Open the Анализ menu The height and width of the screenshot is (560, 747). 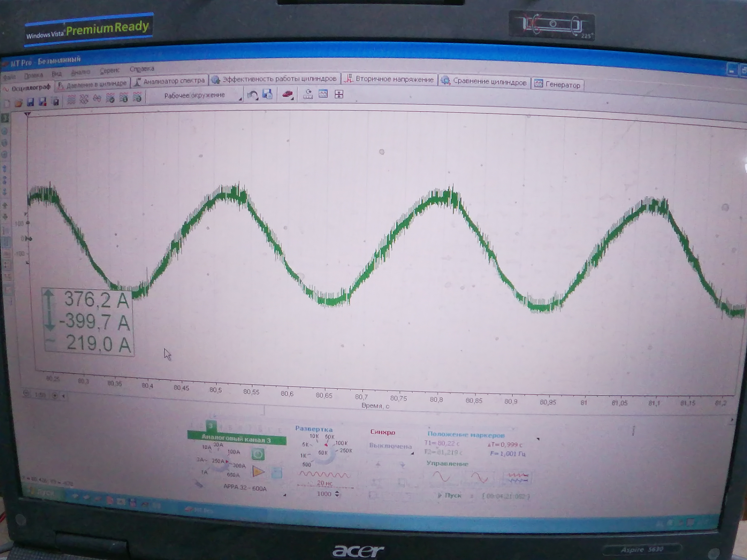point(81,72)
